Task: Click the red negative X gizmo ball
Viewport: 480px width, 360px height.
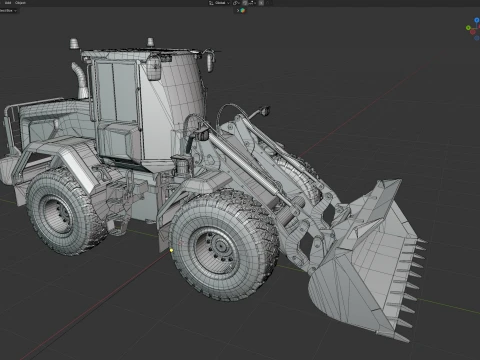Action: pyautogui.click(x=473, y=32)
